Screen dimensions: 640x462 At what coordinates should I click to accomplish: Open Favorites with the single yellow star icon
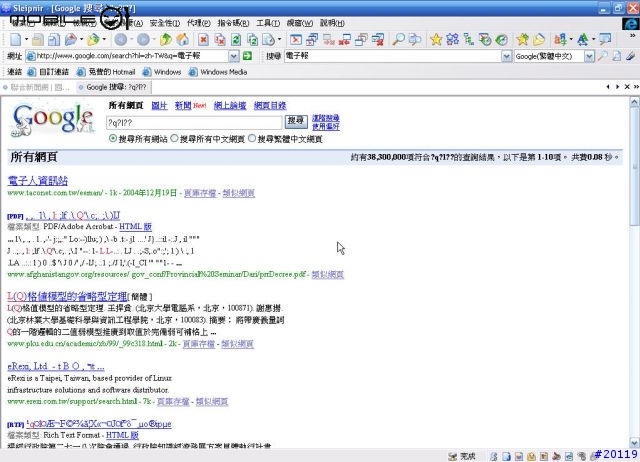click(436, 40)
